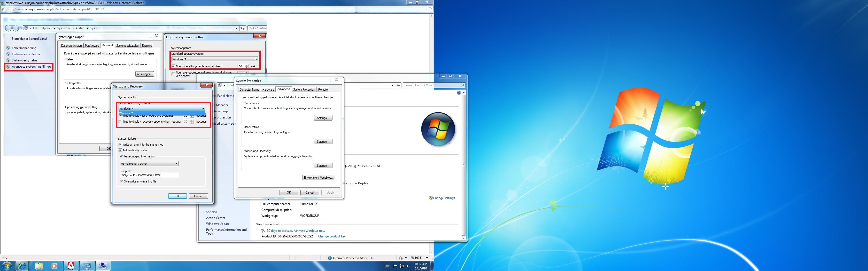Click Avanserte systeminnstillinger link

click(x=32, y=67)
